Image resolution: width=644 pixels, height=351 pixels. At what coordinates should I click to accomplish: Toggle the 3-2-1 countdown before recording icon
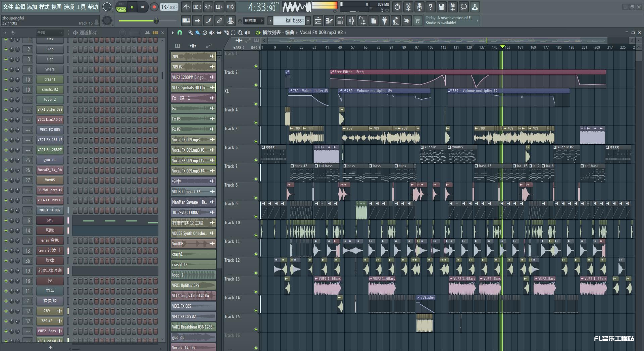coord(208,7)
